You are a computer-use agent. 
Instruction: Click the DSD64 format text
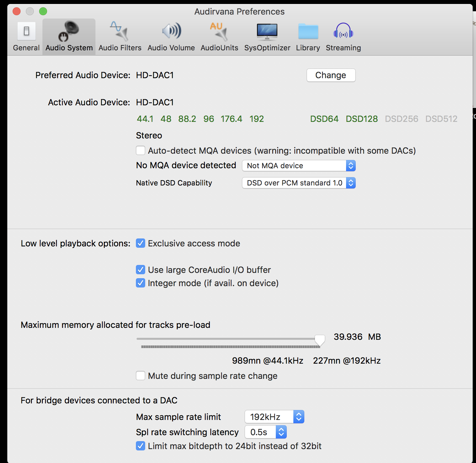(x=325, y=119)
